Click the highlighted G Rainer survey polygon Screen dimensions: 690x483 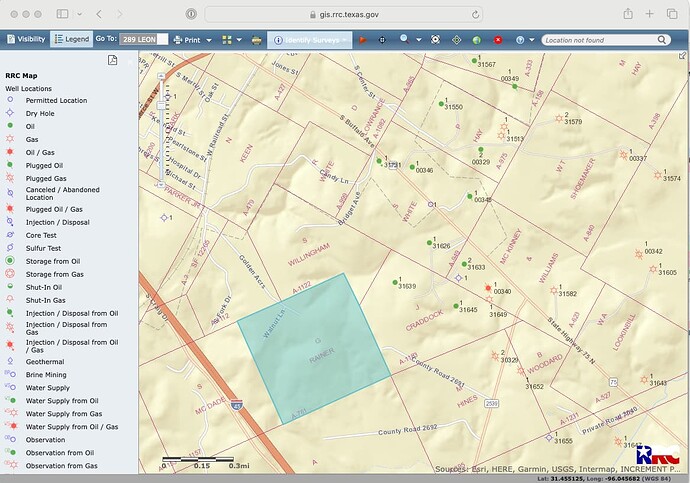314,348
